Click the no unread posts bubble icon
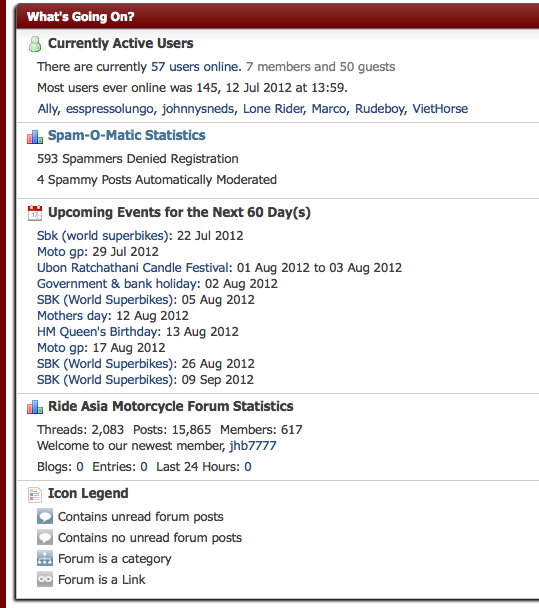 click(45, 537)
